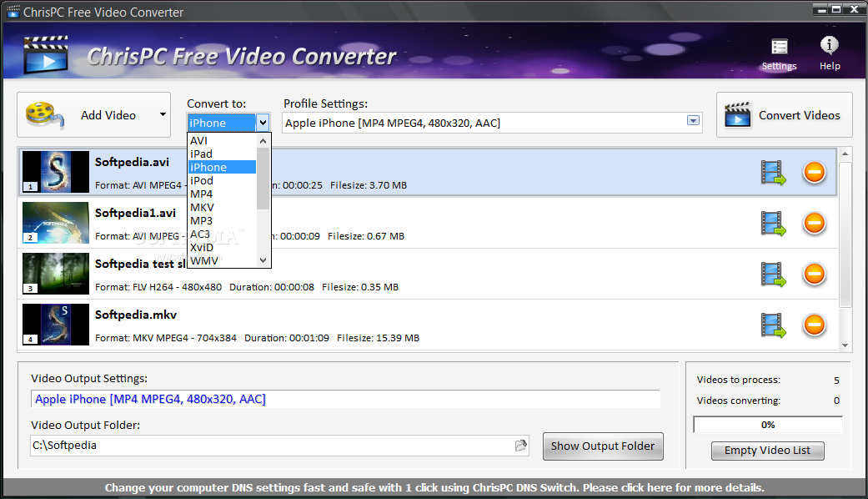Select iPad from format list
This screenshot has width=868, height=499.
click(x=222, y=154)
